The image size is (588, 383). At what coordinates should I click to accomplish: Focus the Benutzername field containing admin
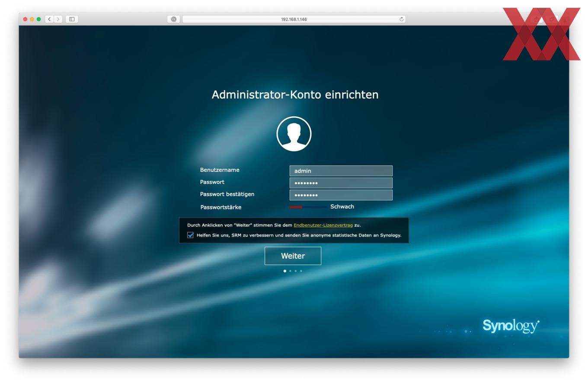click(341, 171)
